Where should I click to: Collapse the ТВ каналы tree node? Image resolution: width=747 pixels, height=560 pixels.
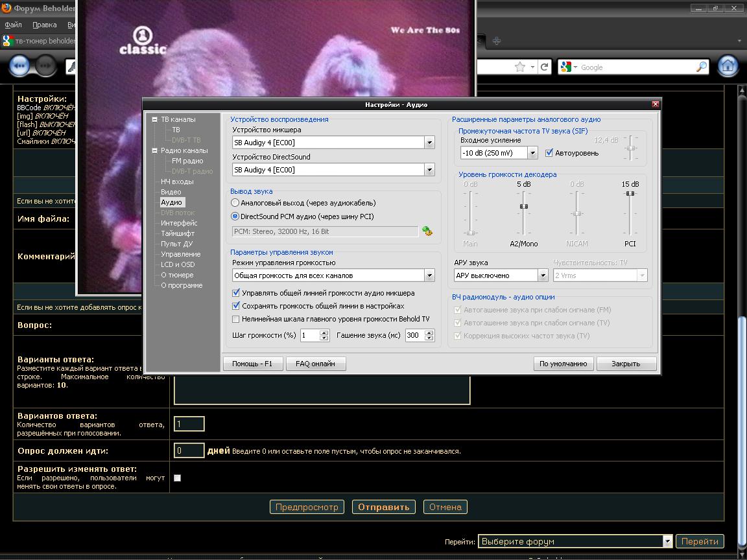click(x=154, y=119)
